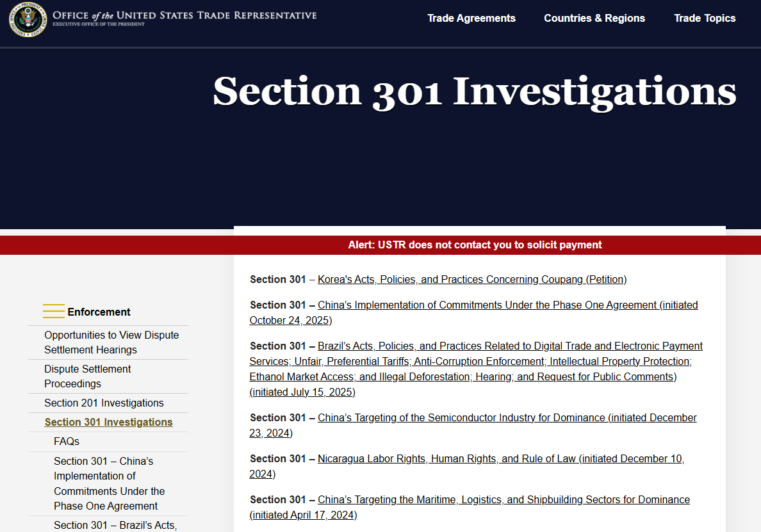Open Brazil's Digital Trade investigation link
This screenshot has height=532, width=761.
click(x=509, y=346)
